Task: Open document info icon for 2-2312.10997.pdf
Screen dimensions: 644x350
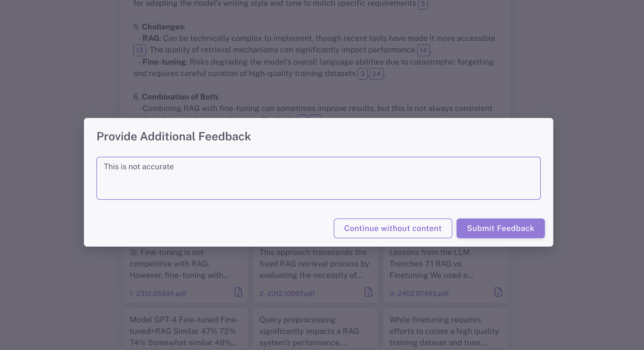Action: pos(368,292)
